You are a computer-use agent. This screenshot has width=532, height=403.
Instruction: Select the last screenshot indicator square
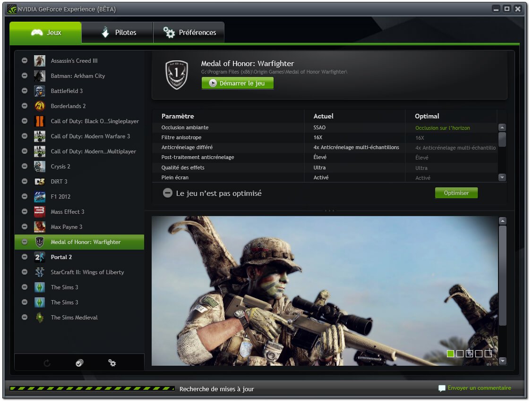pos(488,353)
